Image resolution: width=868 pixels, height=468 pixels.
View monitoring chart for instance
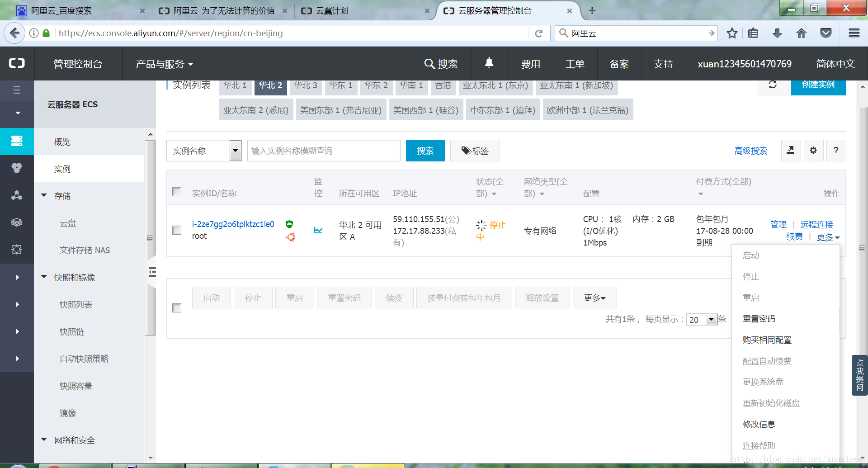318,230
